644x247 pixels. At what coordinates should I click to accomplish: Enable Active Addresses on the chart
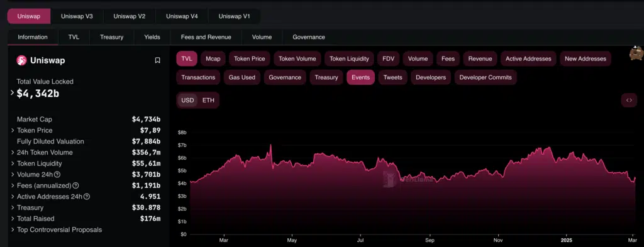point(528,58)
